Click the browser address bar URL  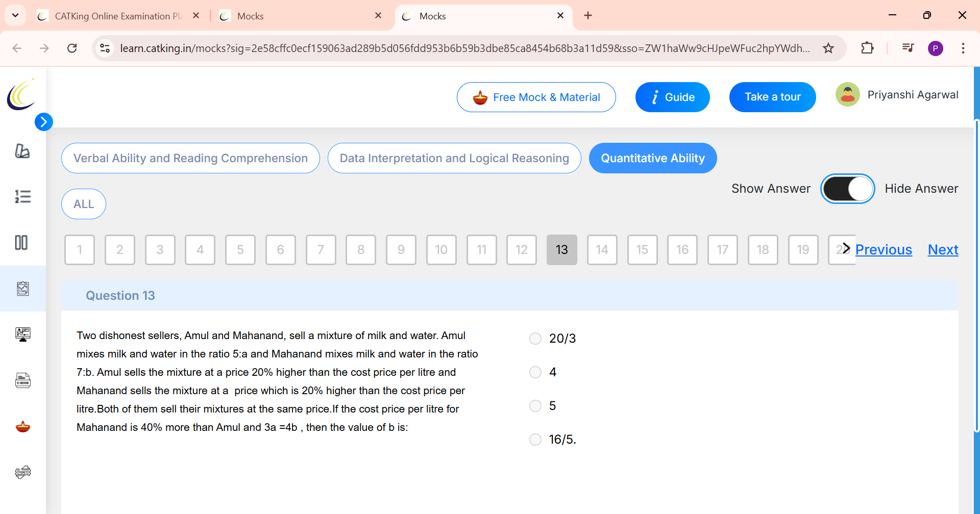click(465, 48)
